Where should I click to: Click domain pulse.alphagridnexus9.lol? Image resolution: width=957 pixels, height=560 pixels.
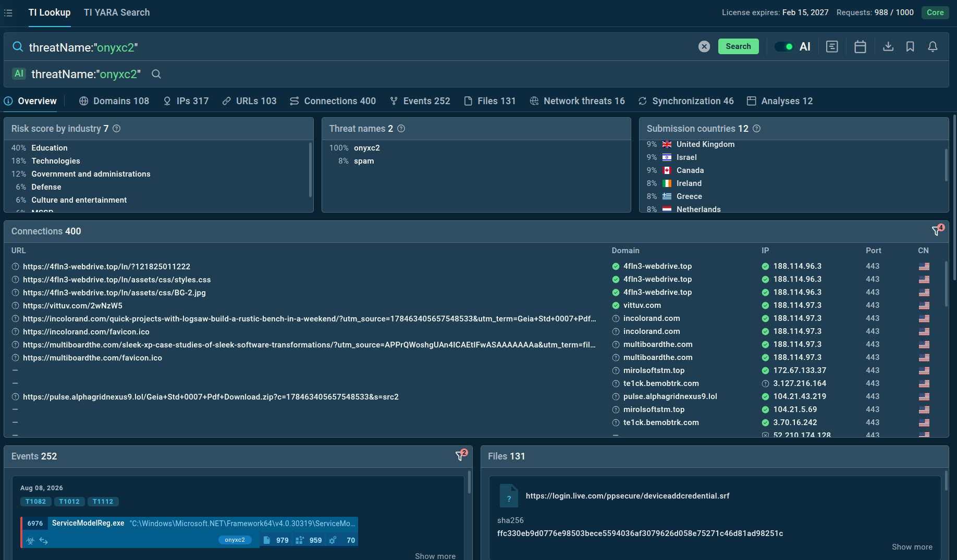[670, 396]
